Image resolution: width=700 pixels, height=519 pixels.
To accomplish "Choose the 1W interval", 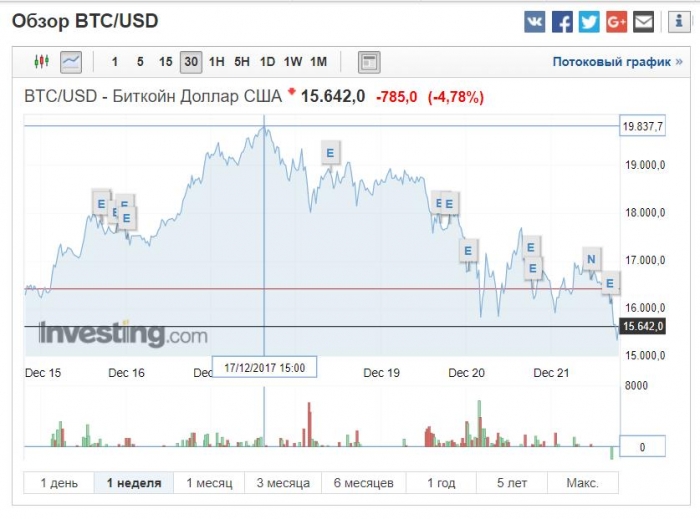I will click(x=293, y=62).
